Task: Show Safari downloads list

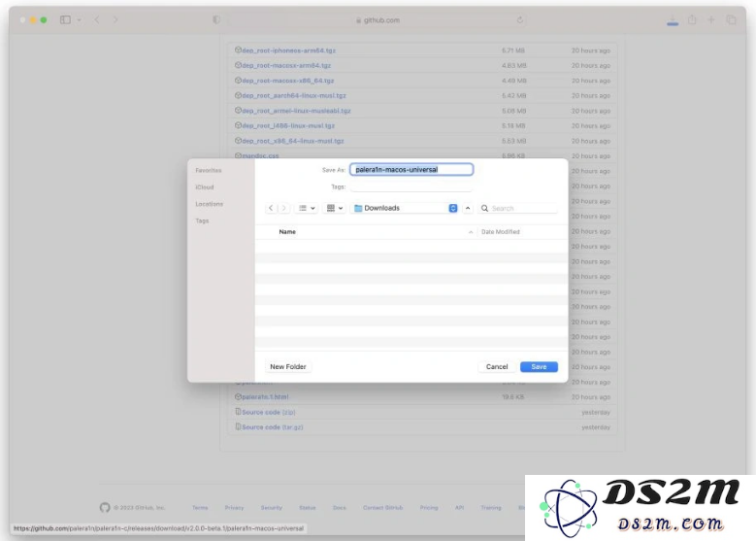Action: click(673, 20)
